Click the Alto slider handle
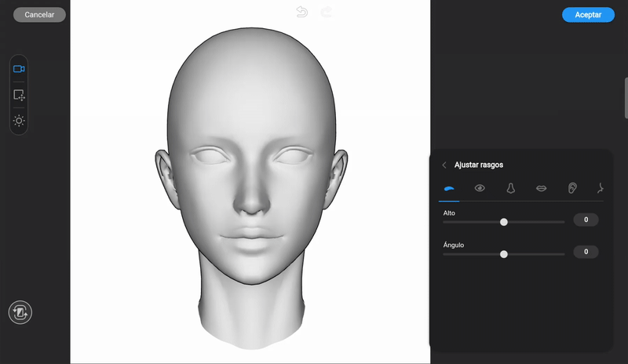This screenshot has height=364, width=628. (504, 222)
